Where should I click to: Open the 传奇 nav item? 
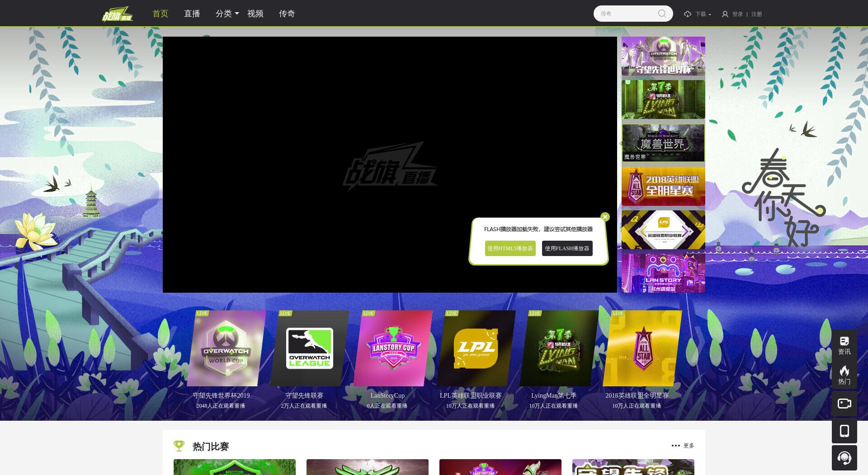tap(287, 14)
